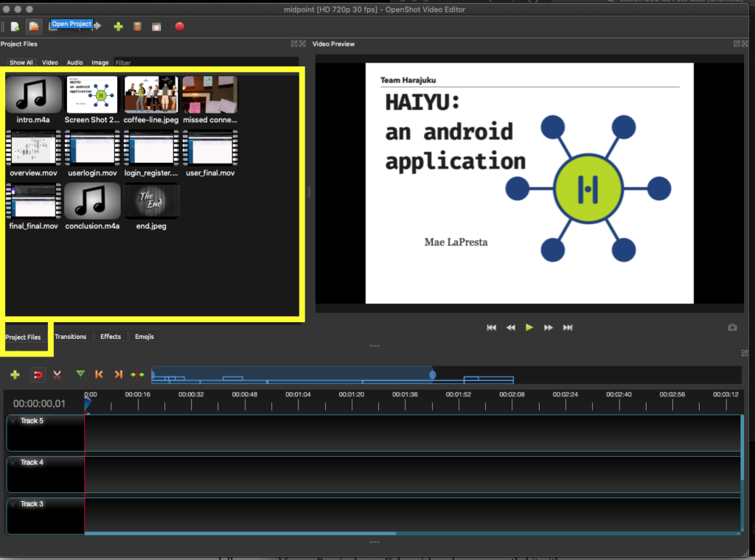Image resolution: width=755 pixels, height=560 pixels.
Task: Filter project files by Audio
Action: point(74,63)
